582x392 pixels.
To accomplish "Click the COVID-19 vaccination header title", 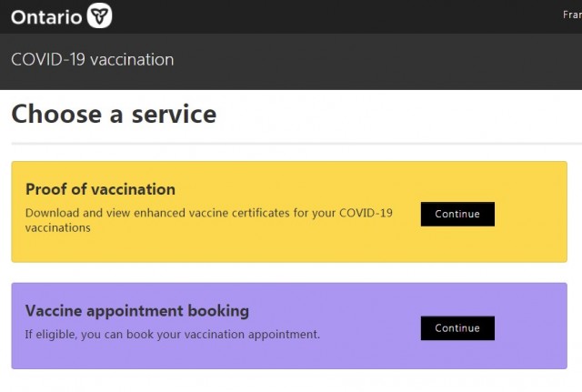I will pos(93,59).
